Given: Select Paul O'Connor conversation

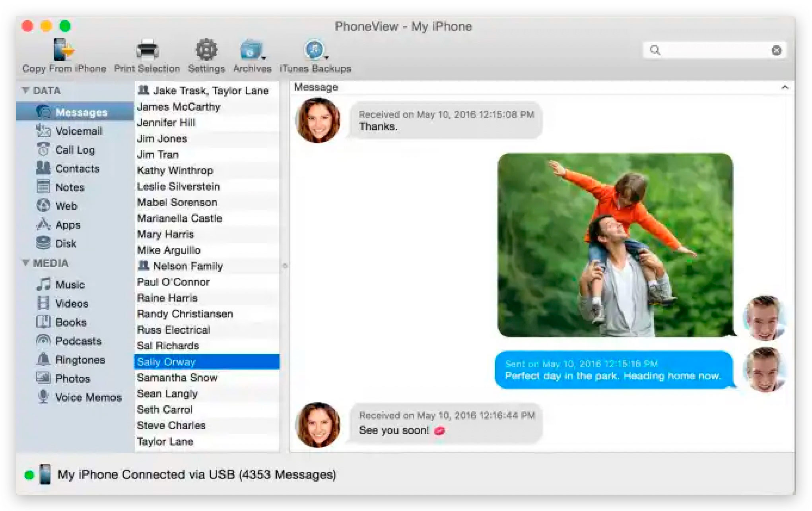Looking at the screenshot, I should (207, 282).
